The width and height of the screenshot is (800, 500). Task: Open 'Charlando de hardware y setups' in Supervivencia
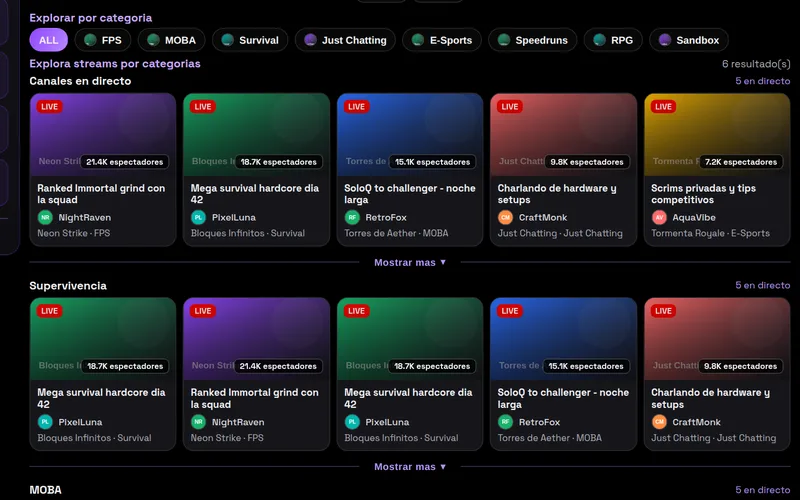710,398
